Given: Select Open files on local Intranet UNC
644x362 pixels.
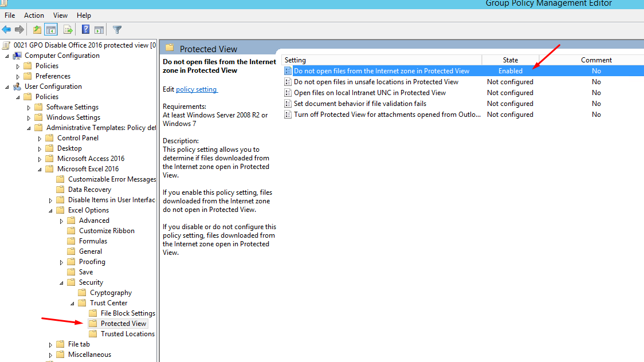Looking at the screenshot, I should tap(370, 93).
